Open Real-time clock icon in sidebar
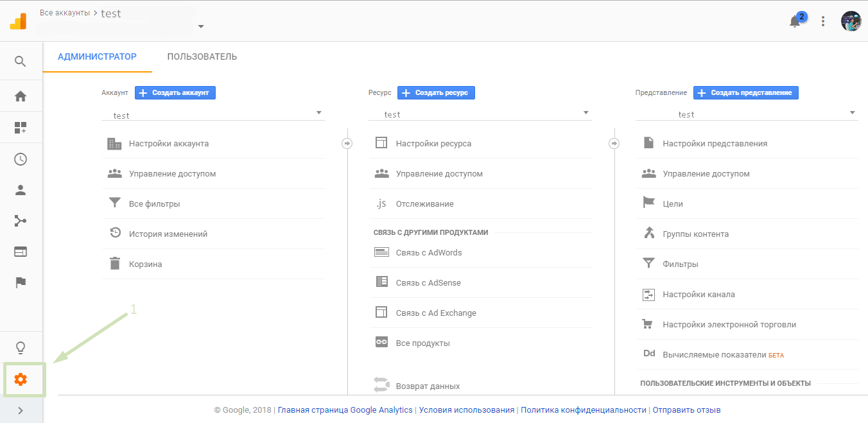Image resolution: width=868 pixels, height=423 pixels. point(21,159)
